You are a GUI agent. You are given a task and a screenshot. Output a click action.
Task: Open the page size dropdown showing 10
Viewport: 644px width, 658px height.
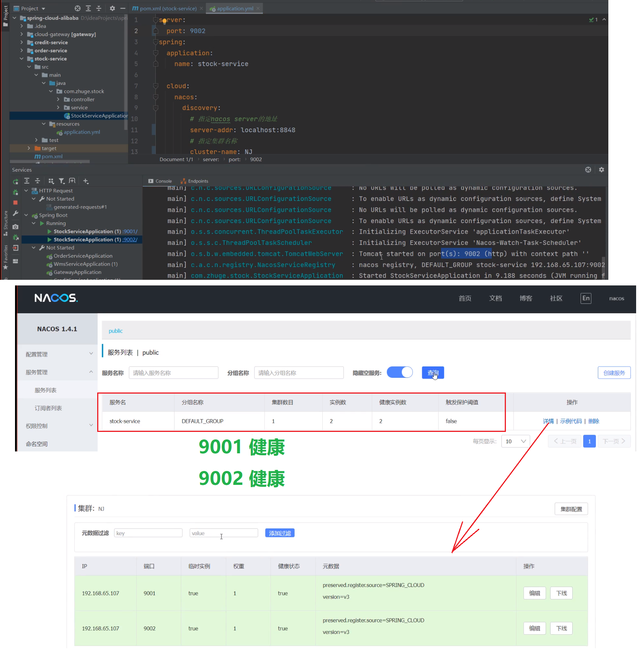tap(516, 441)
